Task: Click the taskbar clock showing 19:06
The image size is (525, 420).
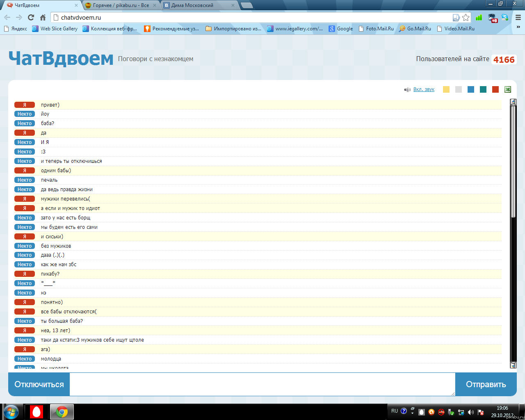Action: [x=502, y=411]
